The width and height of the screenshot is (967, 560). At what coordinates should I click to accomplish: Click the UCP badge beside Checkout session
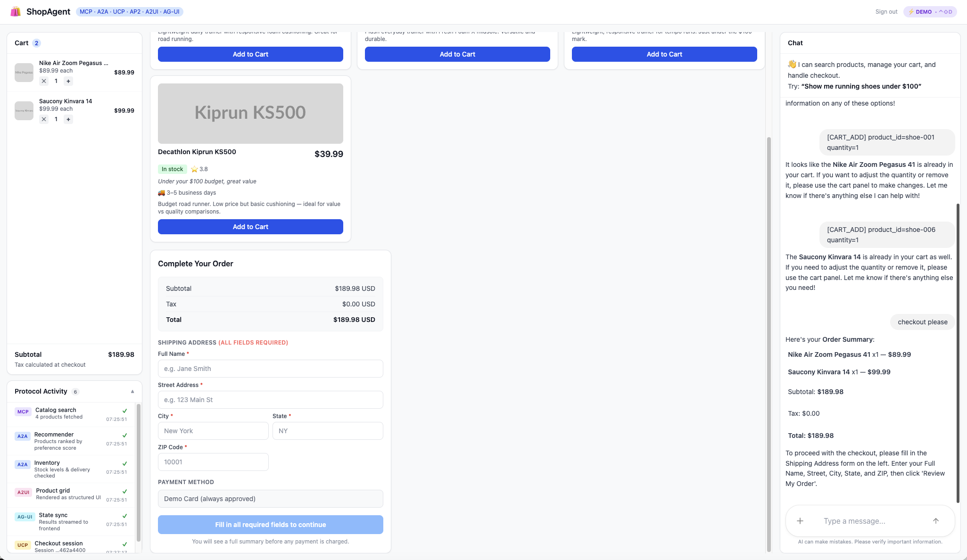(23, 545)
